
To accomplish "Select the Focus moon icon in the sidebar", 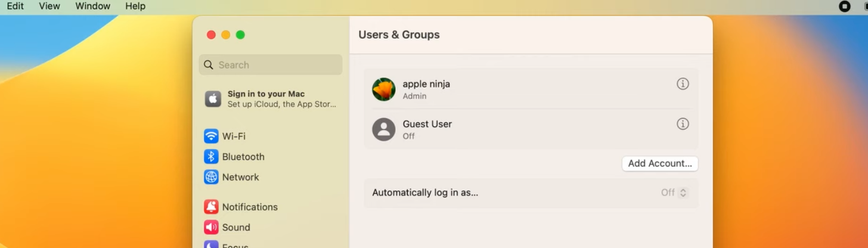I will [x=211, y=244].
